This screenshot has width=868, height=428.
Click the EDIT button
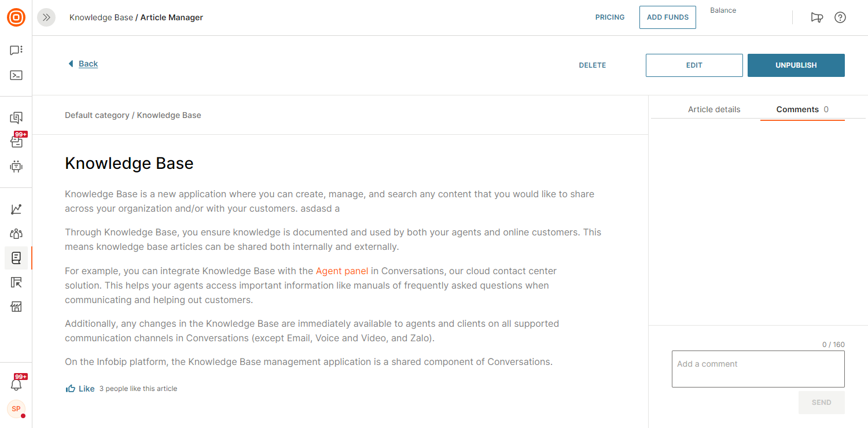694,65
